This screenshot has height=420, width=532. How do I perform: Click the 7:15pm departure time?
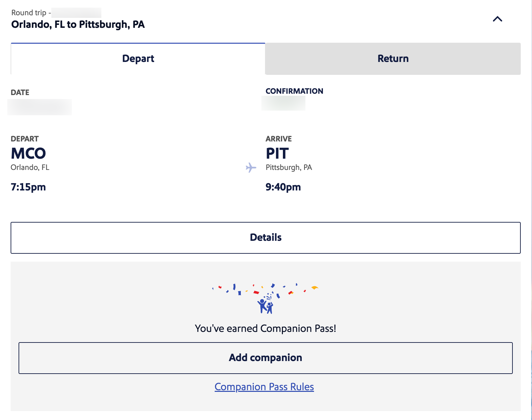click(x=28, y=187)
